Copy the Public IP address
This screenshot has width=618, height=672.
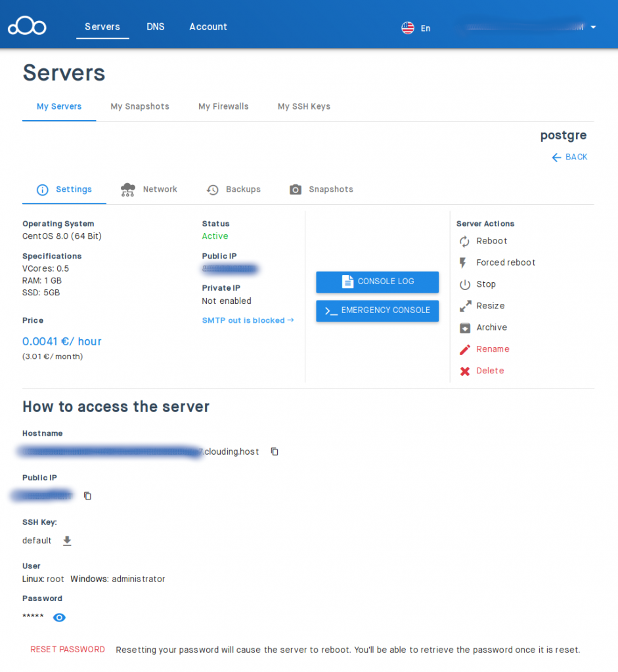[x=87, y=495]
